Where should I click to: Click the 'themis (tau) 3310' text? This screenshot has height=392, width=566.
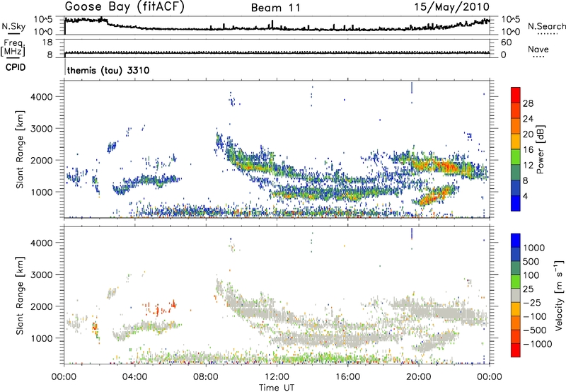[x=108, y=70]
